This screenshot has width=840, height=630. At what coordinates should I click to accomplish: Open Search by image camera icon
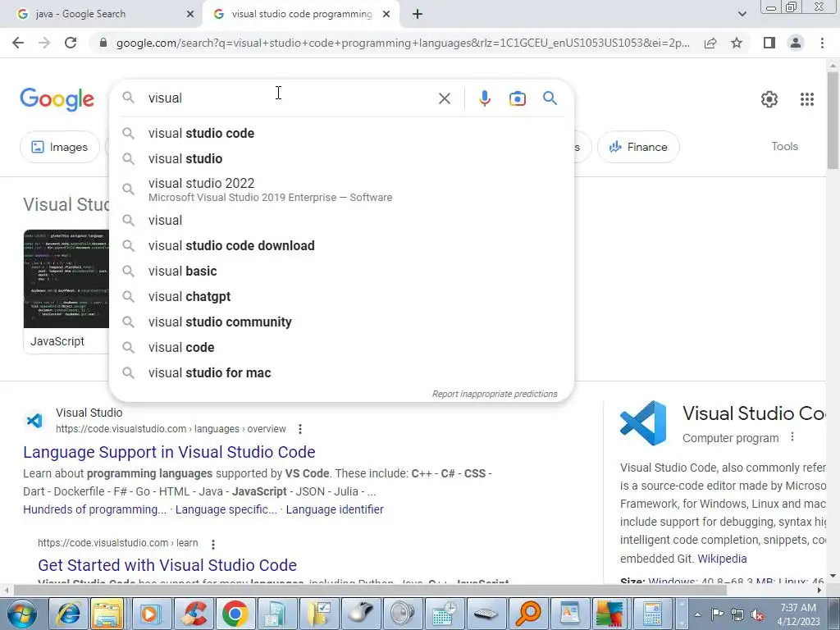[517, 98]
